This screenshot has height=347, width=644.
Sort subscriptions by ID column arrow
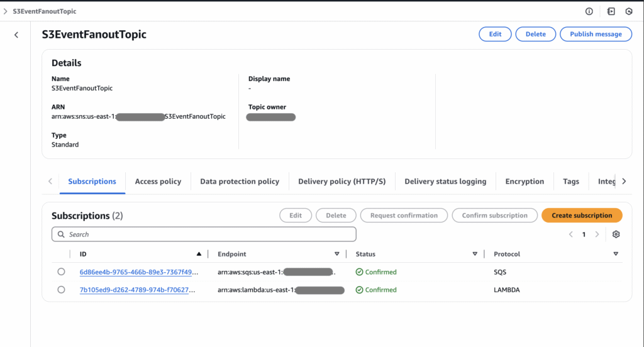coord(199,254)
